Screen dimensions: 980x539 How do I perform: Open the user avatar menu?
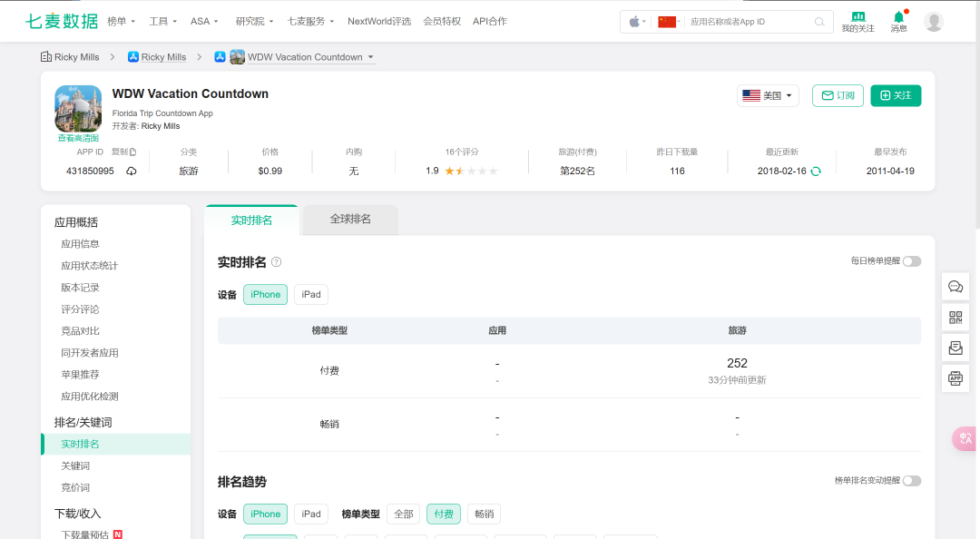pos(934,22)
